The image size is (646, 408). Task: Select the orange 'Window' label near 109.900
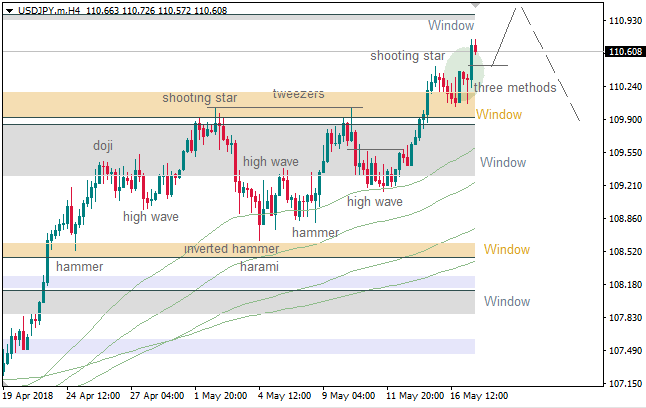tap(498, 115)
